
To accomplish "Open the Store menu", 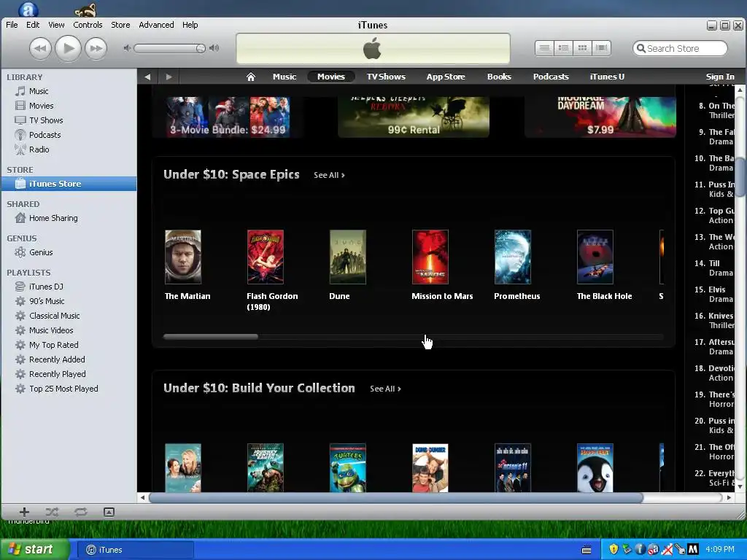I will [120, 25].
